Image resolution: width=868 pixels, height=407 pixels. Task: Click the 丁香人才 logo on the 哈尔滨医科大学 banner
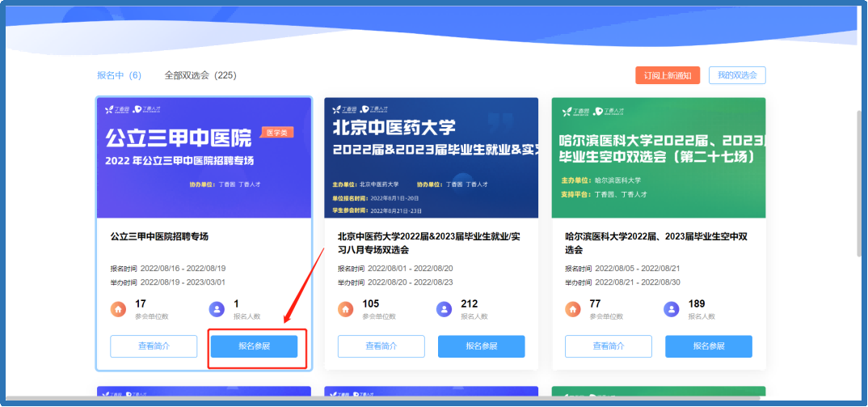(x=609, y=110)
